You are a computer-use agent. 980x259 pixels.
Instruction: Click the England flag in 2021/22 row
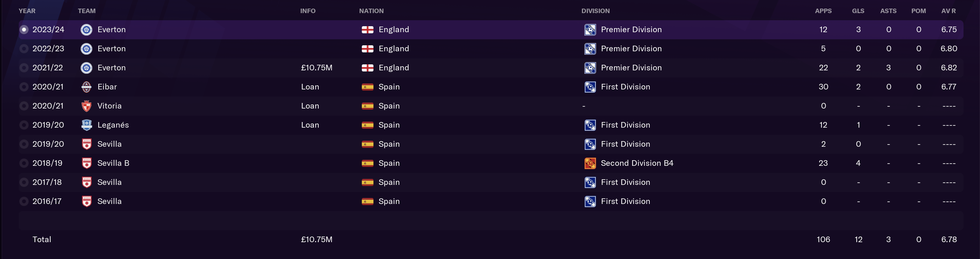(x=367, y=68)
